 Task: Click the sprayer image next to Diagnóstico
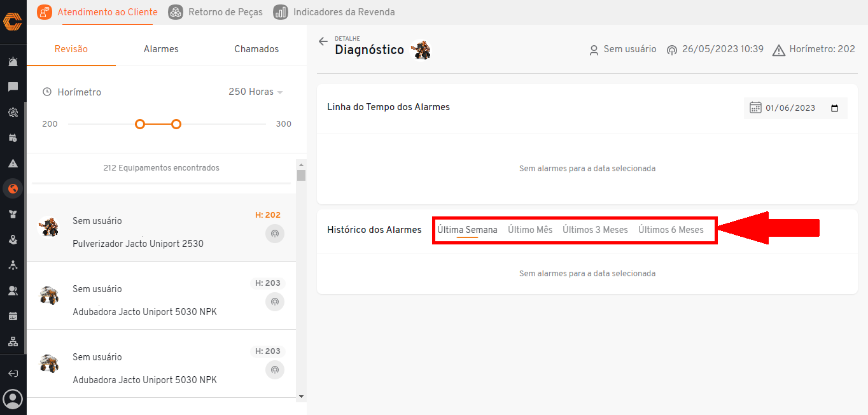pyautogui.click(x=421, y=50)
